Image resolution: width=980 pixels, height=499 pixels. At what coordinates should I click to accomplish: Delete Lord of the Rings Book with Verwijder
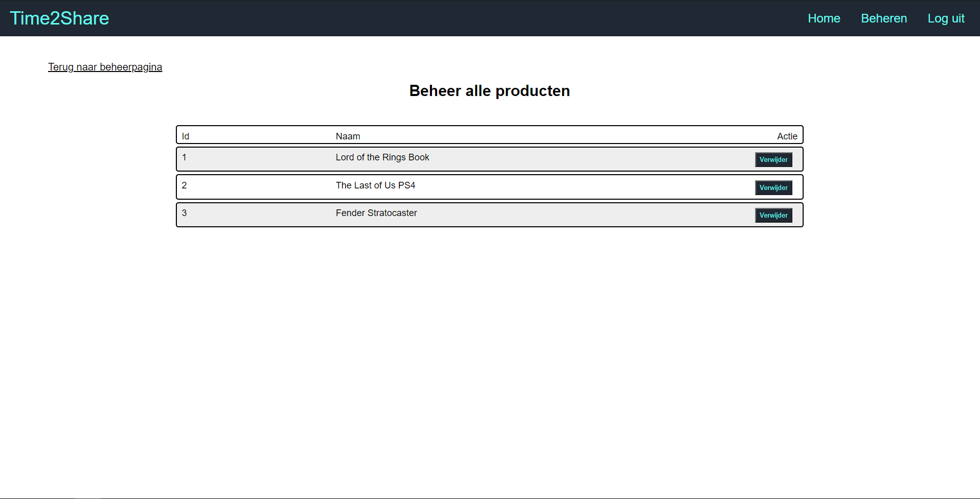(x=773, y=159)
